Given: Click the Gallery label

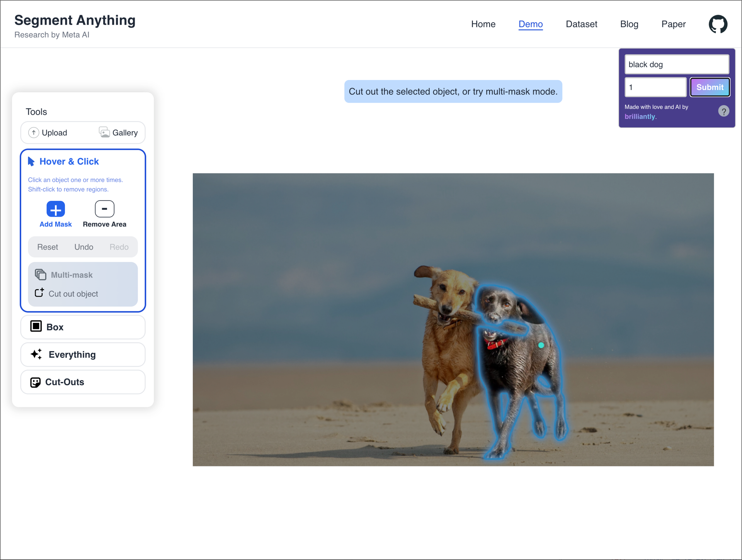Looking at the screenshot, I should (125, 133).
